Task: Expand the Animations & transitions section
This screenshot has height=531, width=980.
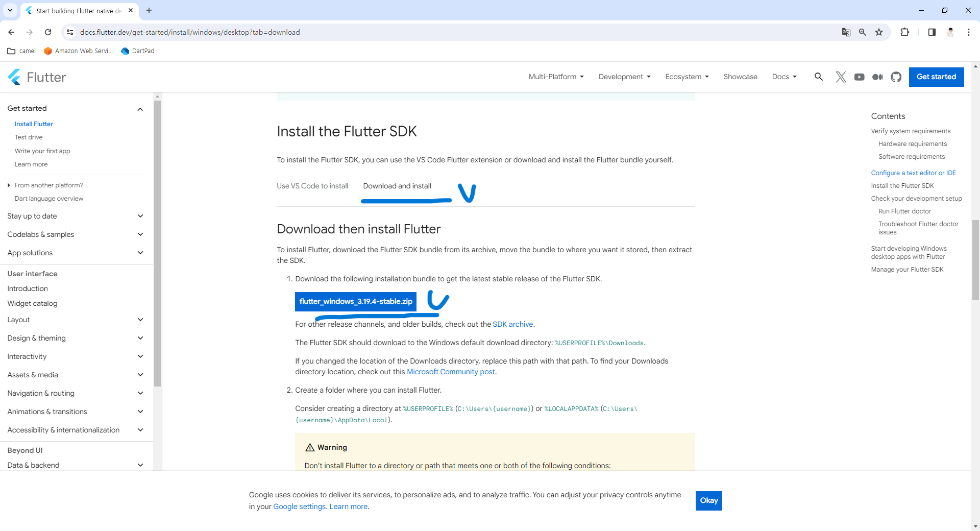Action: [x=140, y=412]
